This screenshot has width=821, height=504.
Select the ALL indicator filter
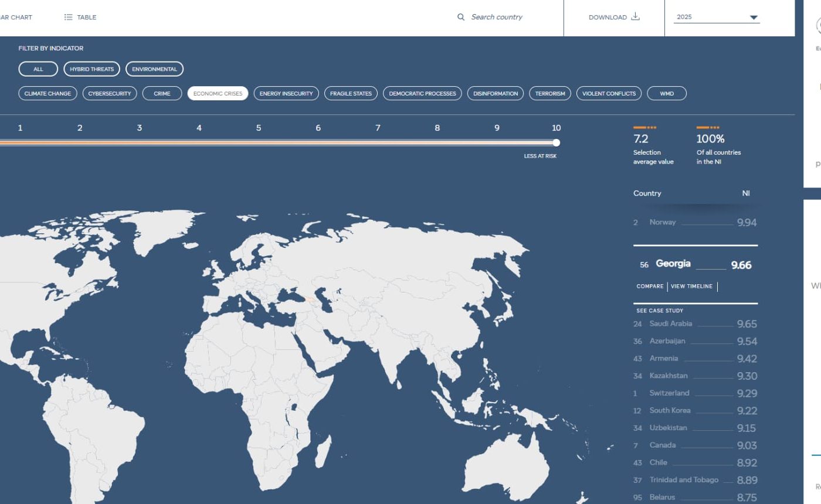click(x=38, y=69)
